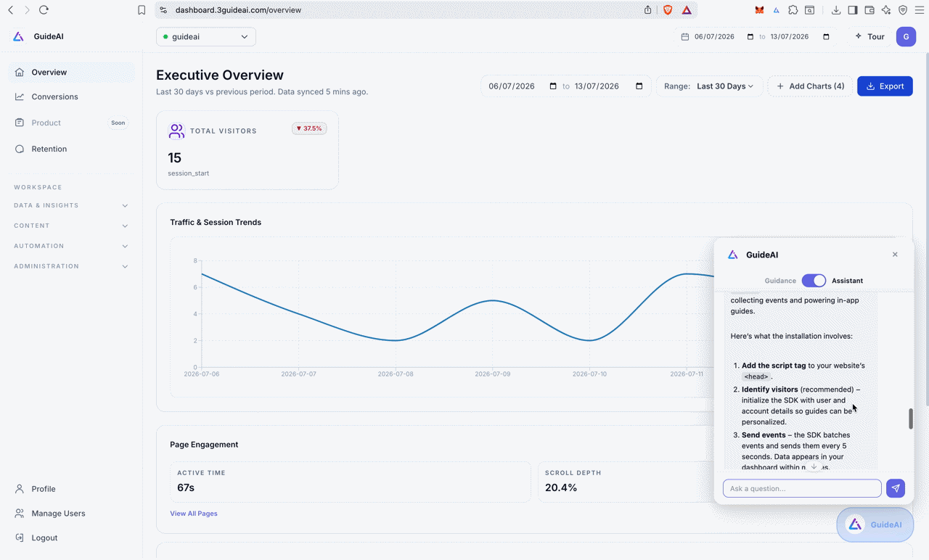
Task: Click the browser address bar URL
Action: (238, 10)
